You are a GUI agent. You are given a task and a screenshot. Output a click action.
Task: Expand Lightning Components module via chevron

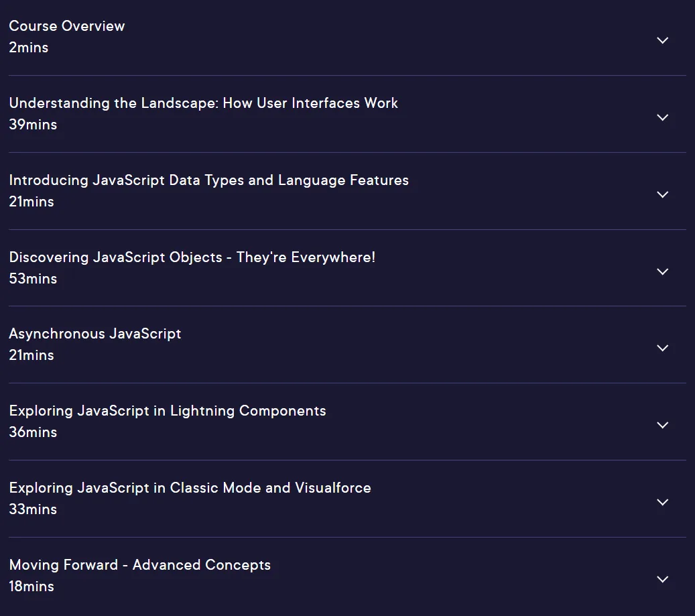coord(662,426)
